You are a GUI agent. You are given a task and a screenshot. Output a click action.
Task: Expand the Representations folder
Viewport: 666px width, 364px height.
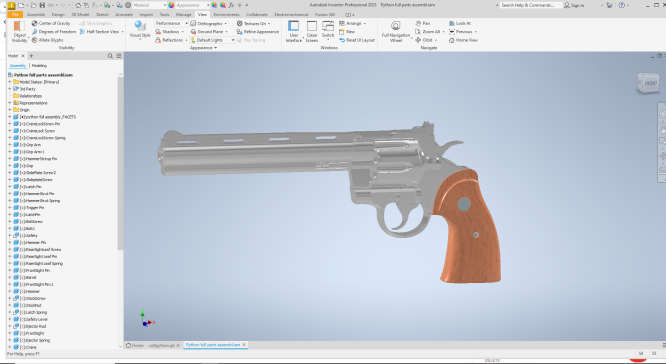(x=9, y=103)
